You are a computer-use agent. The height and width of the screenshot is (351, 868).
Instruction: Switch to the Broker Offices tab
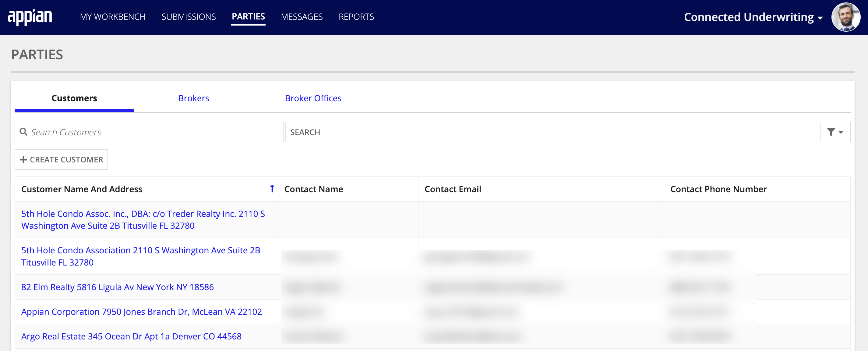coord(313,98)
